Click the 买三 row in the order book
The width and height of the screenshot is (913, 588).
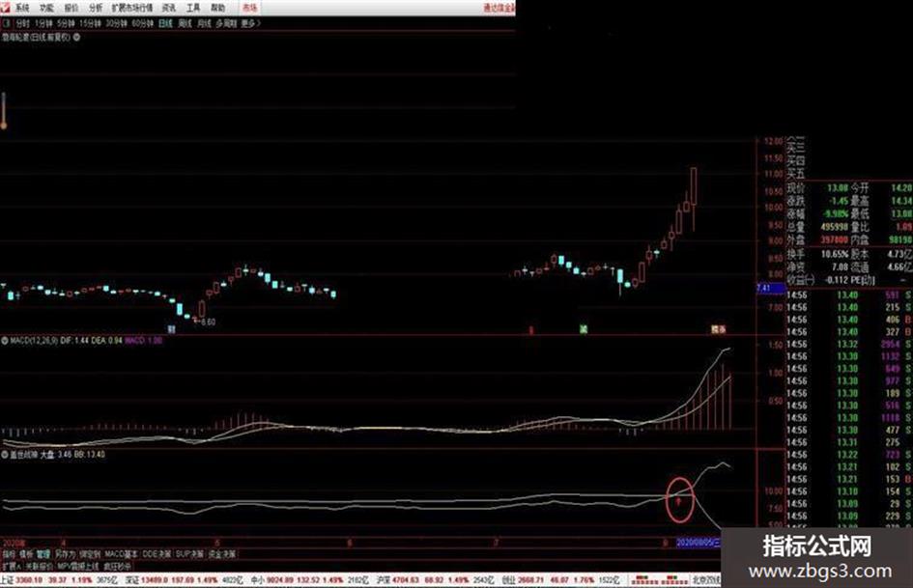pyautogui.click(x=796, y=149)
